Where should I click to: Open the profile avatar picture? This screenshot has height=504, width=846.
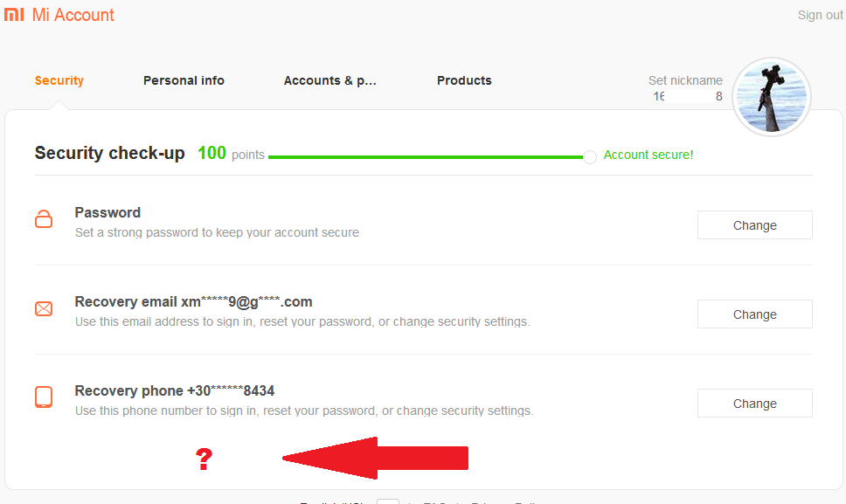tap(772, 97)
